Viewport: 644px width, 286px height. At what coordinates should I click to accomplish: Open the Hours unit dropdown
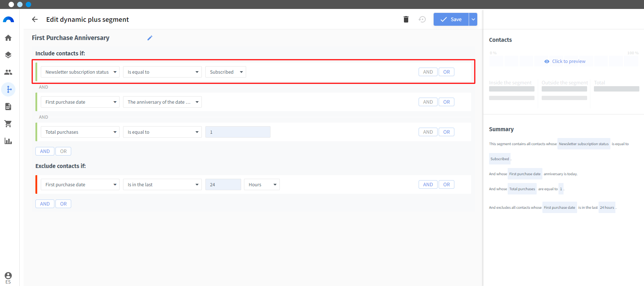click(x=262, y=184)
